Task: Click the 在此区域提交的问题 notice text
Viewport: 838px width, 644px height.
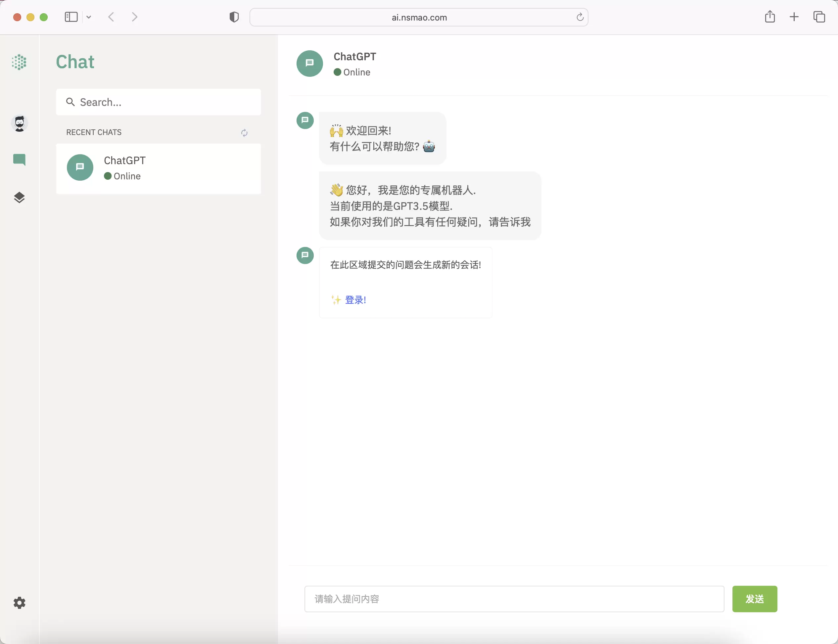Action: (x=405, y=265)
